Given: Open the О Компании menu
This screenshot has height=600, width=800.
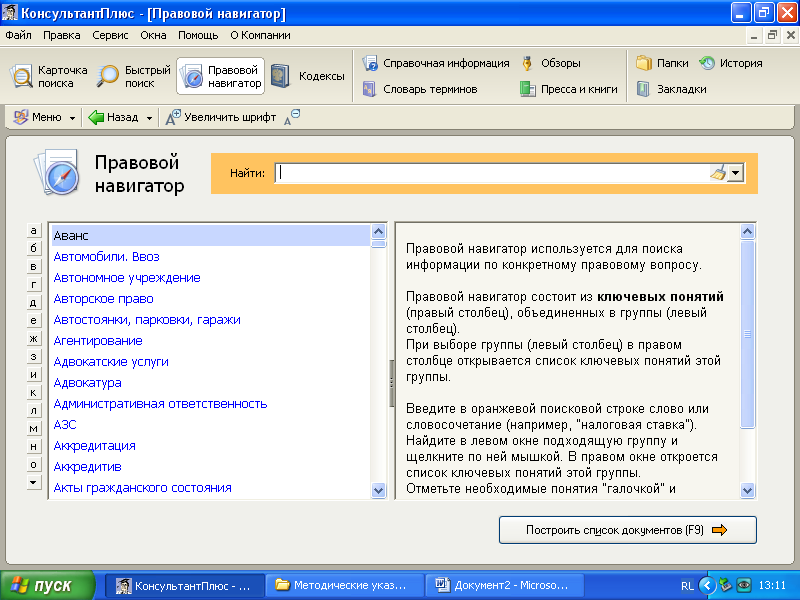Looking at the screenshot, I should pyautogui.click(x=260, y=35).
